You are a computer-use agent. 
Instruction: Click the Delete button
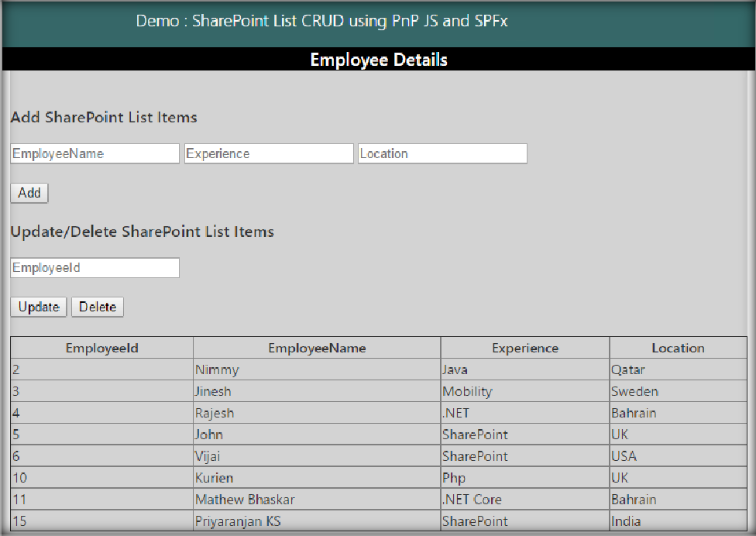tap(98, 307)
